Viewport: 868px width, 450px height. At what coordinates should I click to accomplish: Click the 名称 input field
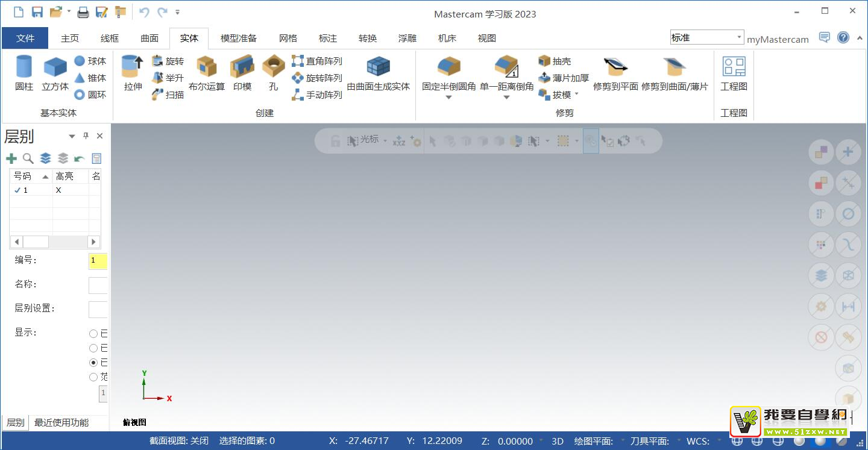(98, 286)
